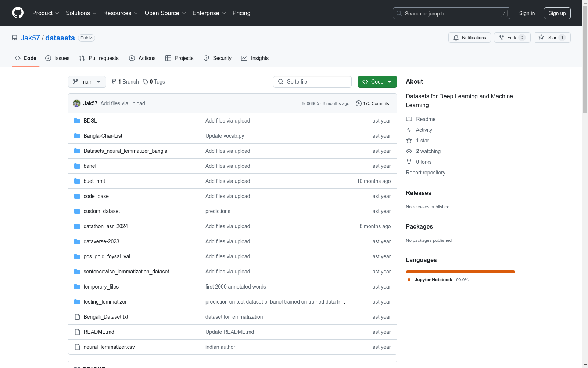The height and width of the screenshot is (368, 588).
Task: Click the Activity pulse icon in About
Action: click(409, 130)
